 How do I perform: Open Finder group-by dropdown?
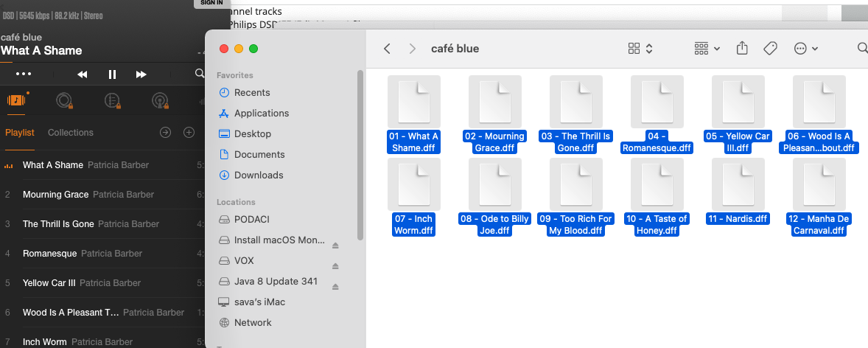click(x=707, y=49)
